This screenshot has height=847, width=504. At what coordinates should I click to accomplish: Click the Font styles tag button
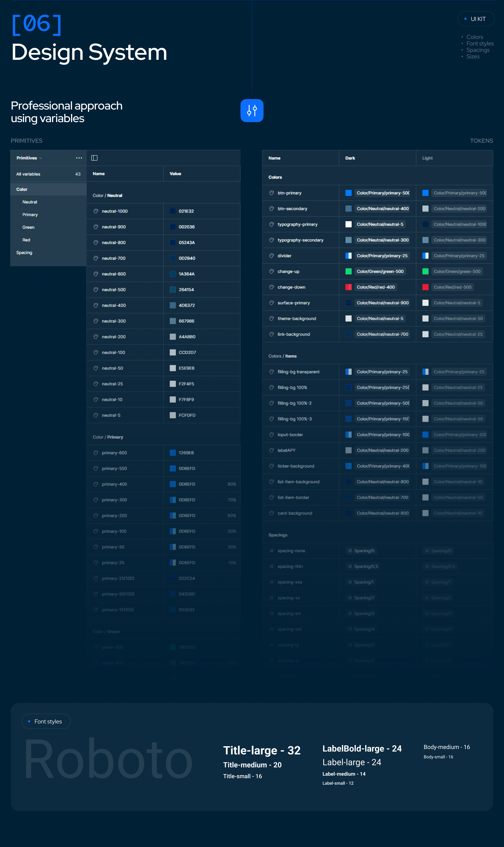pyautogui.click(x=46, y=721)
